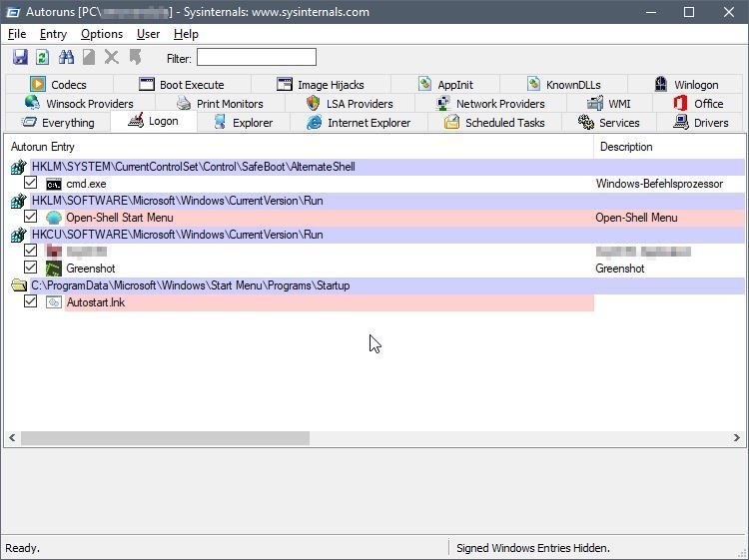Click the 'Ready.' status bar text

(x=22, y=548)
